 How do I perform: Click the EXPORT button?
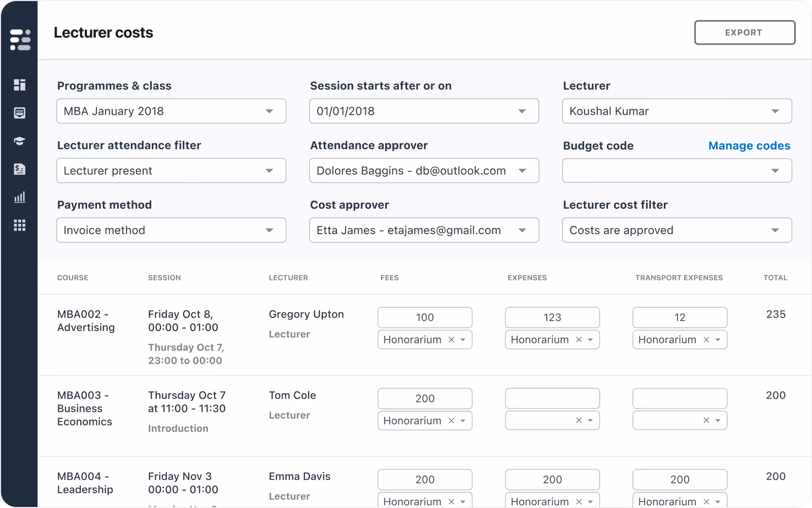pyautogui.click(x=745, y=32)
